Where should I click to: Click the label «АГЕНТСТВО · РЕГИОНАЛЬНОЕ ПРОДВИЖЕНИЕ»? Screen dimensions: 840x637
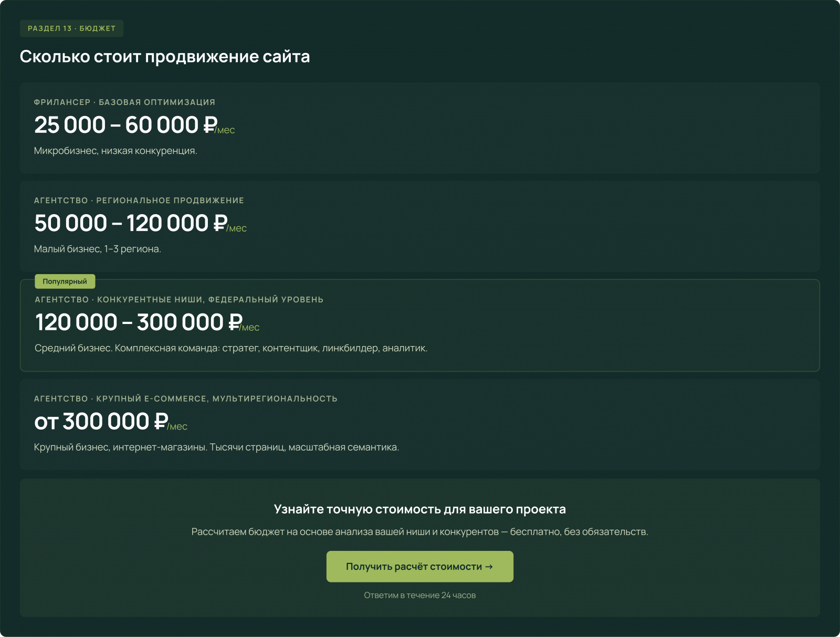(x=139, y=200)
